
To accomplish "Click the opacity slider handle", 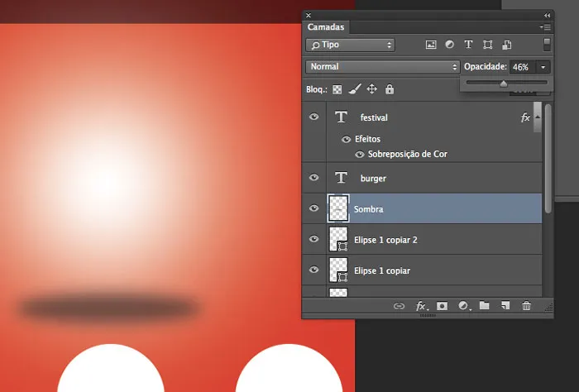I will tap(504, 84).
